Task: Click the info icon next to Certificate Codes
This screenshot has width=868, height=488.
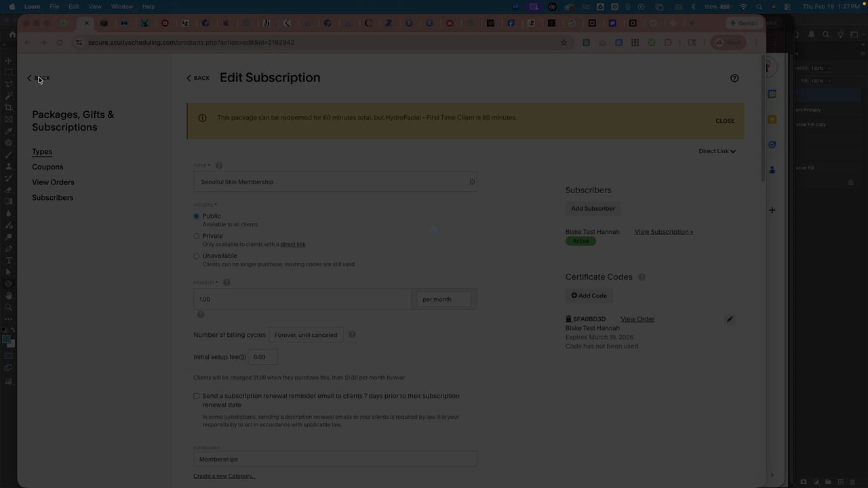Action: (642, 277)
